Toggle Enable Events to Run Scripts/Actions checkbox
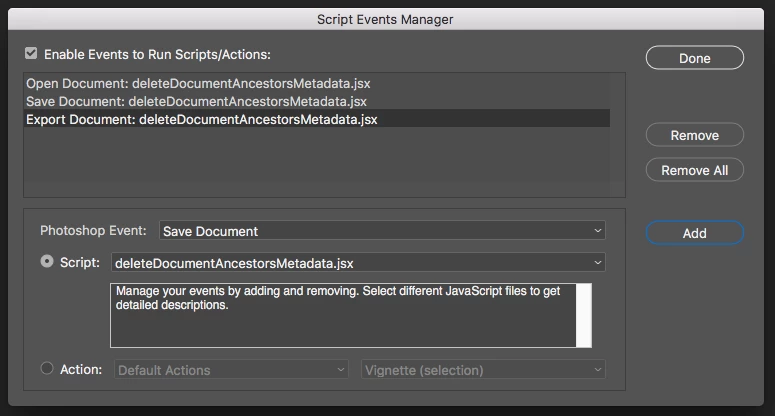Viewport: 775px width, 416px height. pyautogui.click(x=32, y=54)
